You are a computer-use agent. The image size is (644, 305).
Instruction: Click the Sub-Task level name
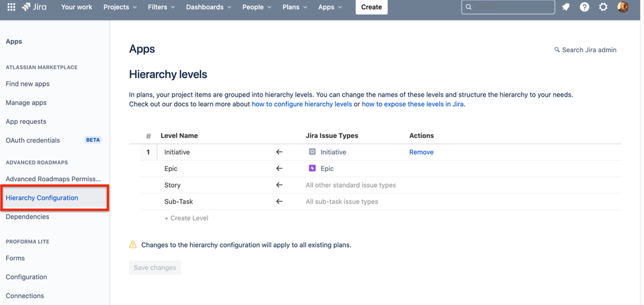click(x=179, y=201)
